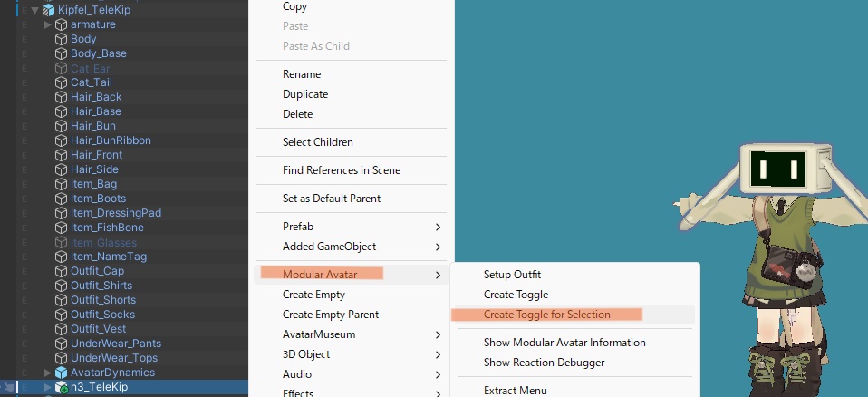Click the cube icon beside Item_Boots
The height and width of the screenshot is (397, 868).
point(62,198)
